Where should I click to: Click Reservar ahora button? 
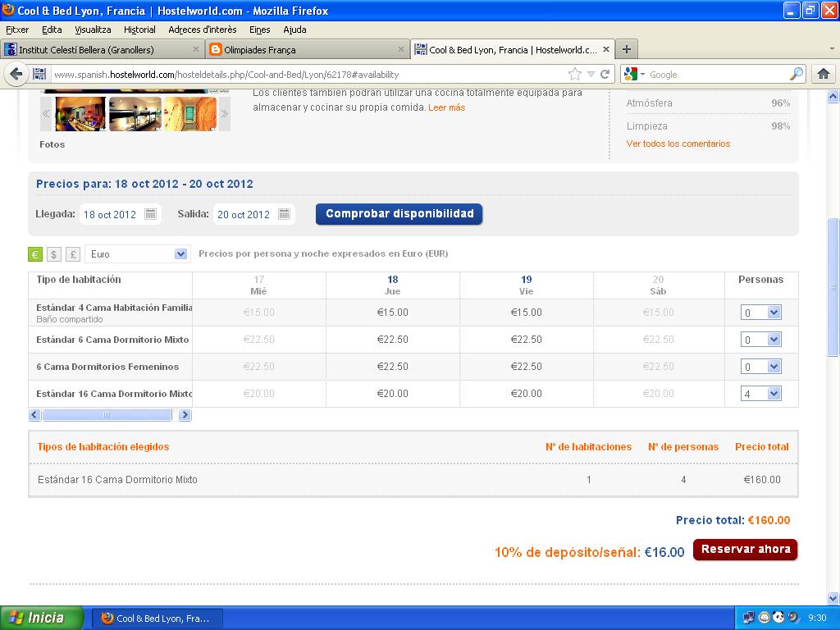point(745,550)
